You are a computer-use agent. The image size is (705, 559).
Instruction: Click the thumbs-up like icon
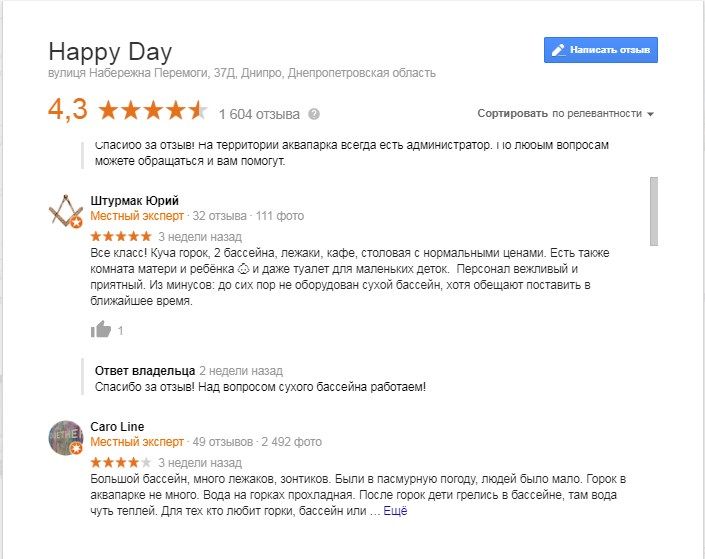point(101,329)
